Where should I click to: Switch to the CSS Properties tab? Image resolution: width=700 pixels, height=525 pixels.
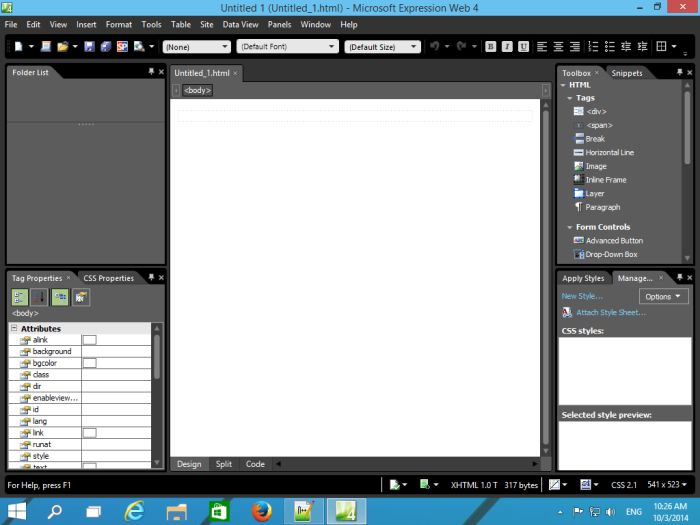pyautogui.click(x=108, y=278)
